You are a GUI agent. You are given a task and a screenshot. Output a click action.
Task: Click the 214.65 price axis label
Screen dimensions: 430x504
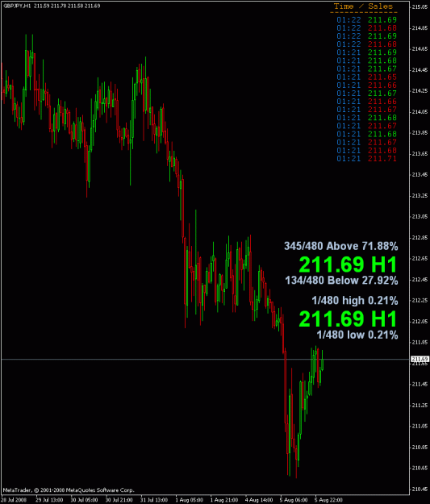(420, 49)
